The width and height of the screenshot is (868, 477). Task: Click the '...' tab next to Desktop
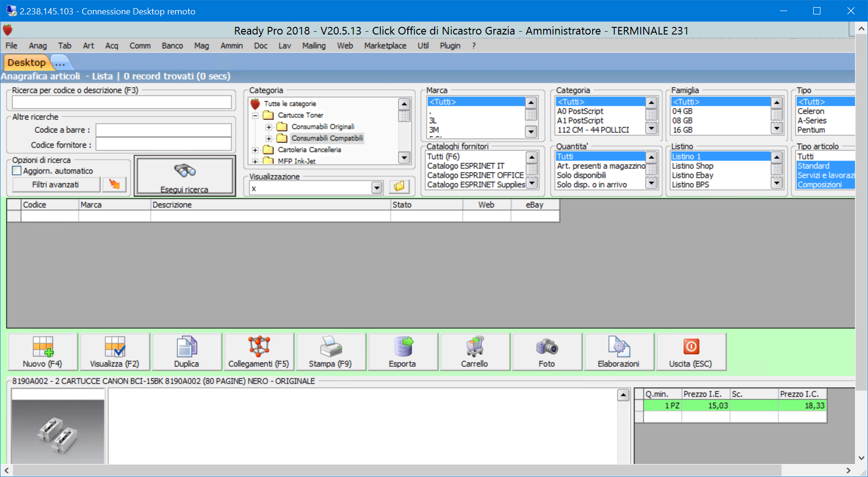pos(60,63)
